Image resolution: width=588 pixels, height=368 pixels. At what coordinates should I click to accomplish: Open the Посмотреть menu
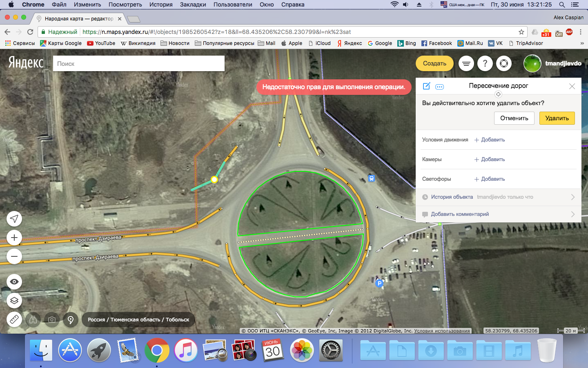[x=125, y=4]
